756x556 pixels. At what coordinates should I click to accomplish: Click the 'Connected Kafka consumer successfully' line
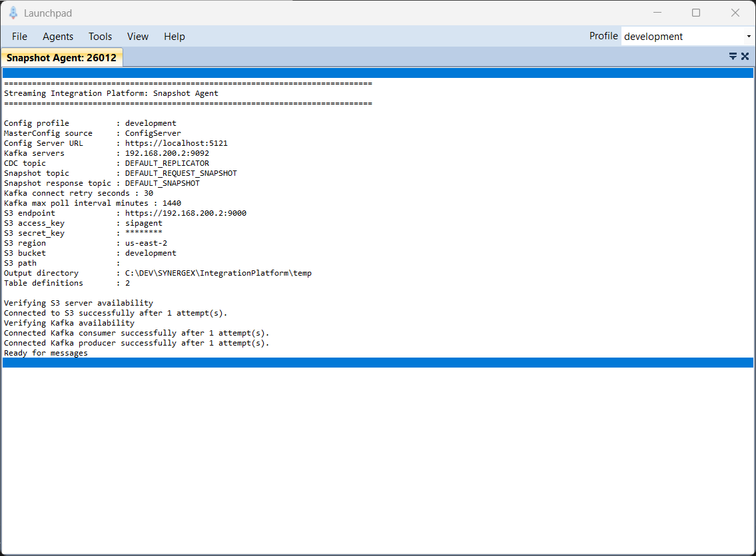pos(137,334)
